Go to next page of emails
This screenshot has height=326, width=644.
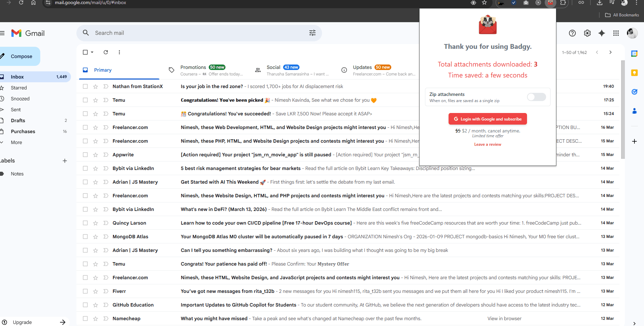pos(611,52)
